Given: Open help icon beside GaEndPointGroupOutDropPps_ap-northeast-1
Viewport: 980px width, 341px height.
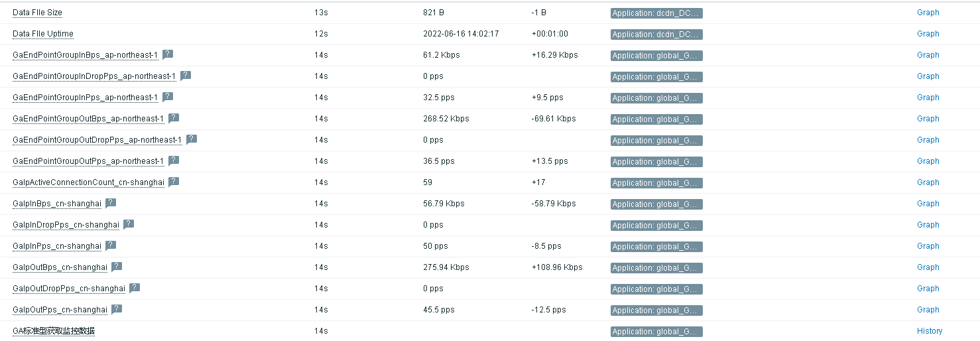Looking at the screenshot, I should (x=192, y=139).
